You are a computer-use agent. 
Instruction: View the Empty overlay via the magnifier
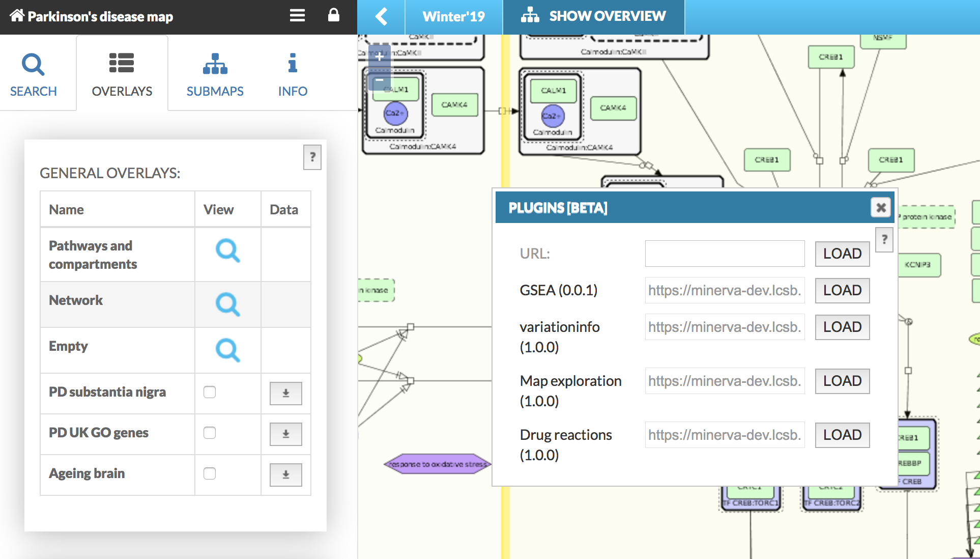pyautogui.click(x=227, y=350)
